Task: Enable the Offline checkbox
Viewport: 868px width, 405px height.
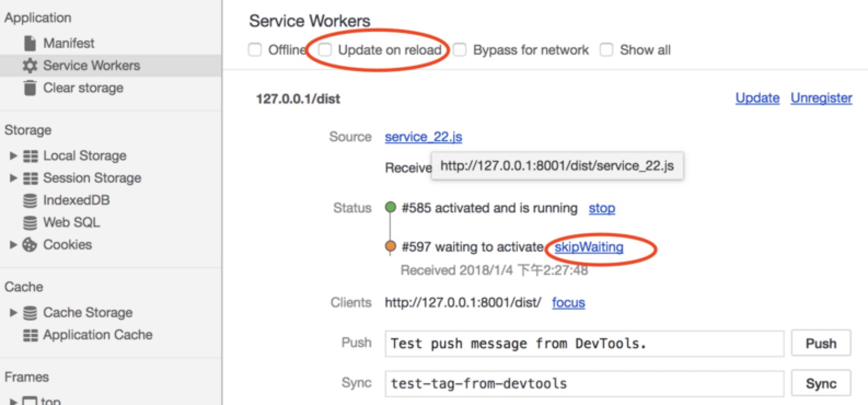Action: 255,50
